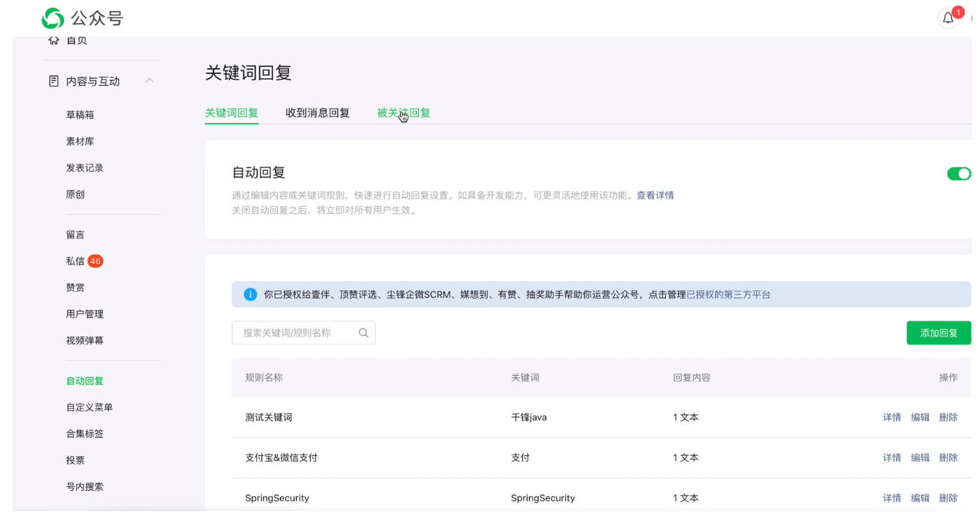Open 赞赏 in the sidebar
This screenshot has height=516, width=980.
(x=75, y=288)
